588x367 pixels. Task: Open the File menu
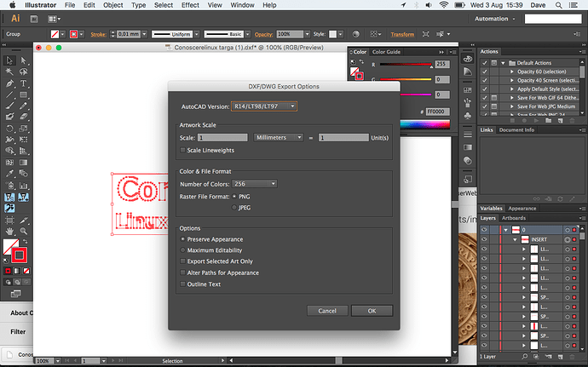pos(70,5)
